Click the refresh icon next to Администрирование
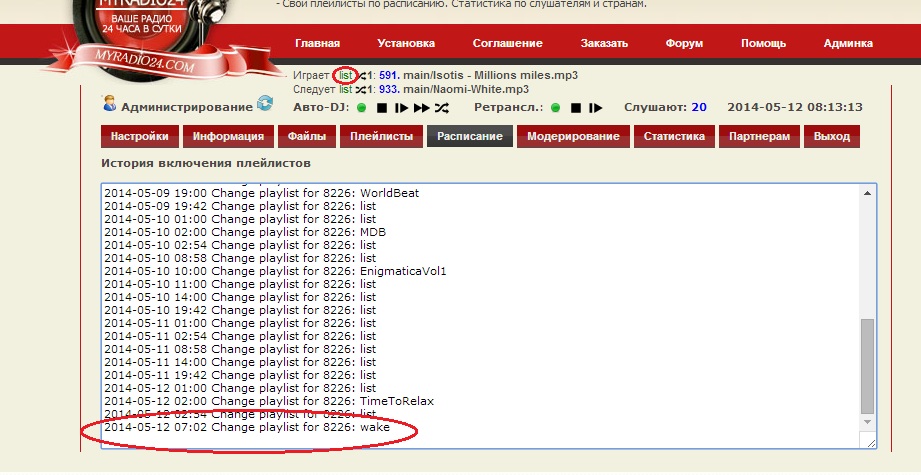This screenshot has width=921, height=475. (x=265, y=104)
